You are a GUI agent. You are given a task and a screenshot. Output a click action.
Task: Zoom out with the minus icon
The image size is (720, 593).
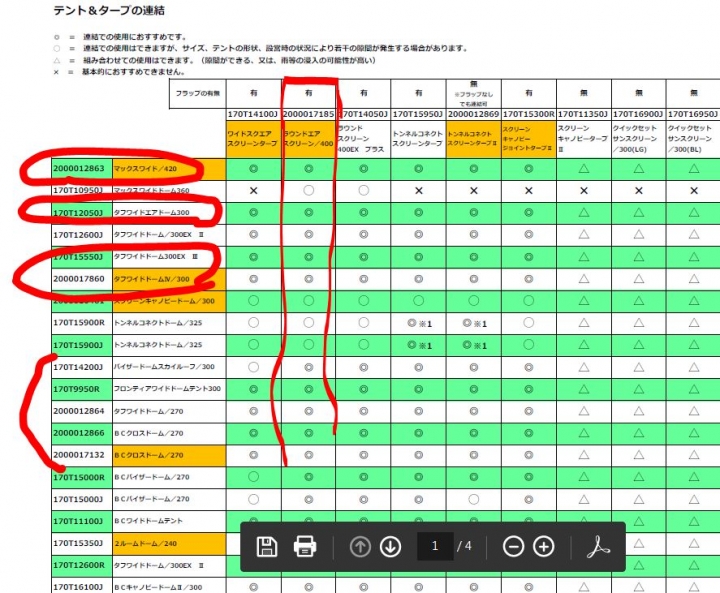click(x=513, y=547)
